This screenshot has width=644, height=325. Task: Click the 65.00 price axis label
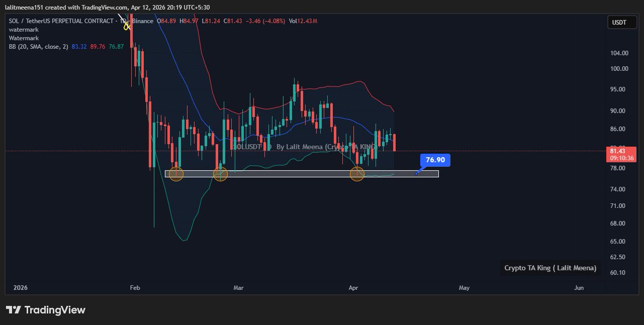[x=618, y=242]
